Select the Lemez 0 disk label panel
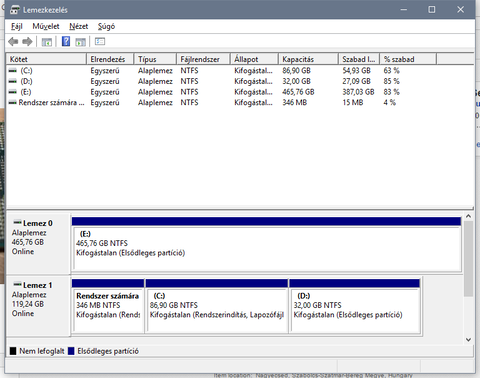 point(38,244)
